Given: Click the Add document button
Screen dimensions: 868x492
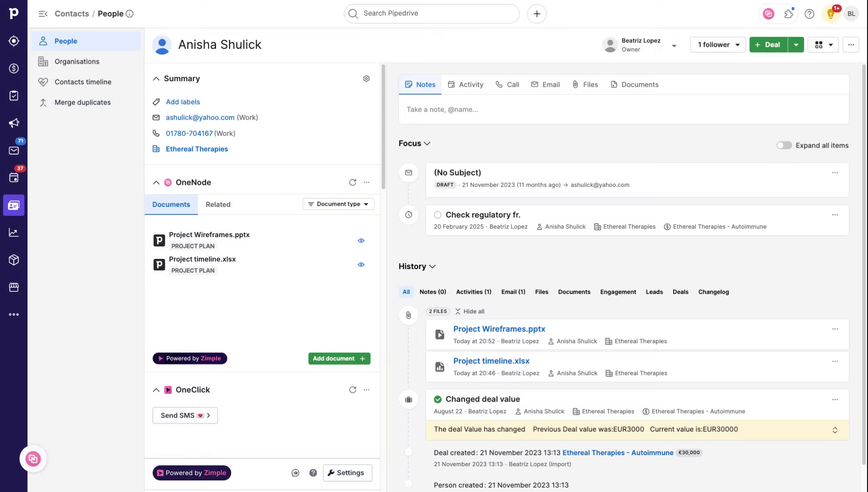Looking at the screenshot, I should tap(339, 359).
